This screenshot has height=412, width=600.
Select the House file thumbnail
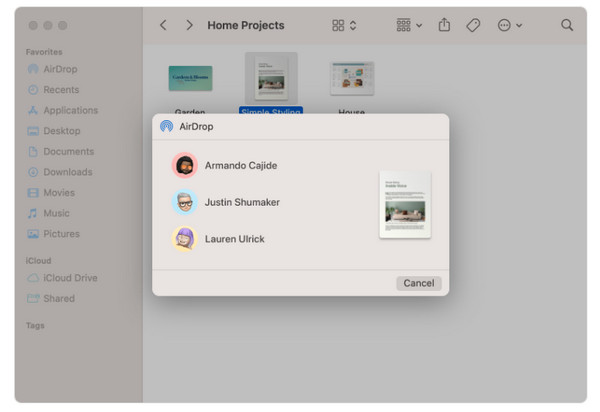(x=352, y=78)
